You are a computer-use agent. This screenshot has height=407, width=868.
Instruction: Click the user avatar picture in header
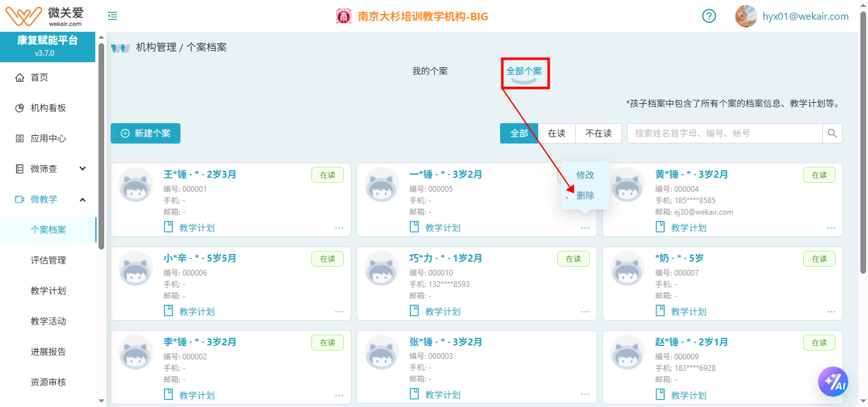point(746,17)
